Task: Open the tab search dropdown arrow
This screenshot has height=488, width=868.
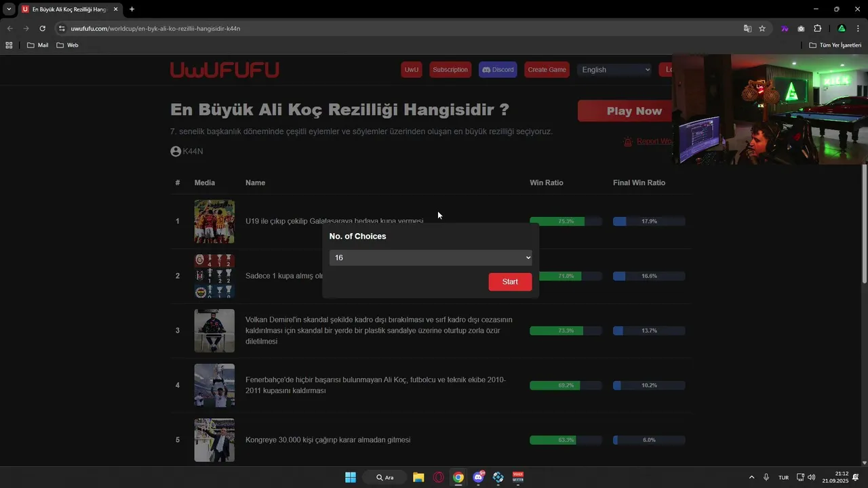Action: (x=9, y=9)
